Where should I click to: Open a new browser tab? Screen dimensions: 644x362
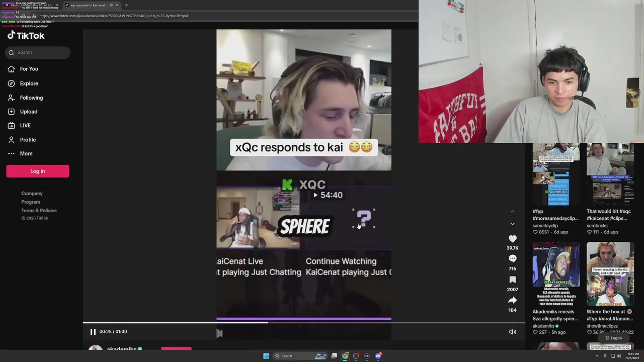click(x=126, y=5)
